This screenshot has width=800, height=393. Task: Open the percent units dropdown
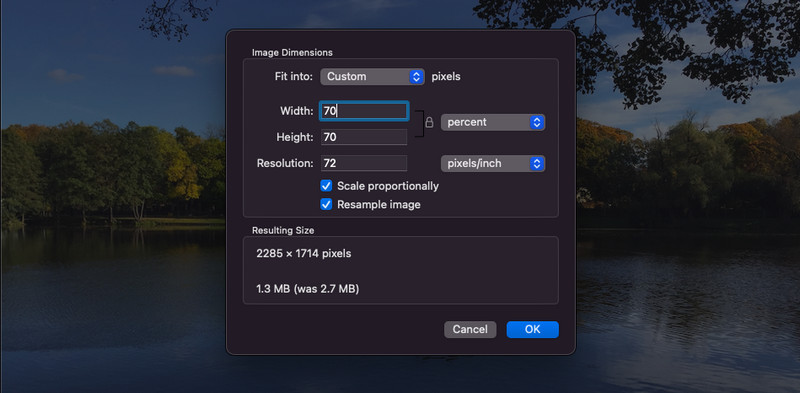(493, 122)
